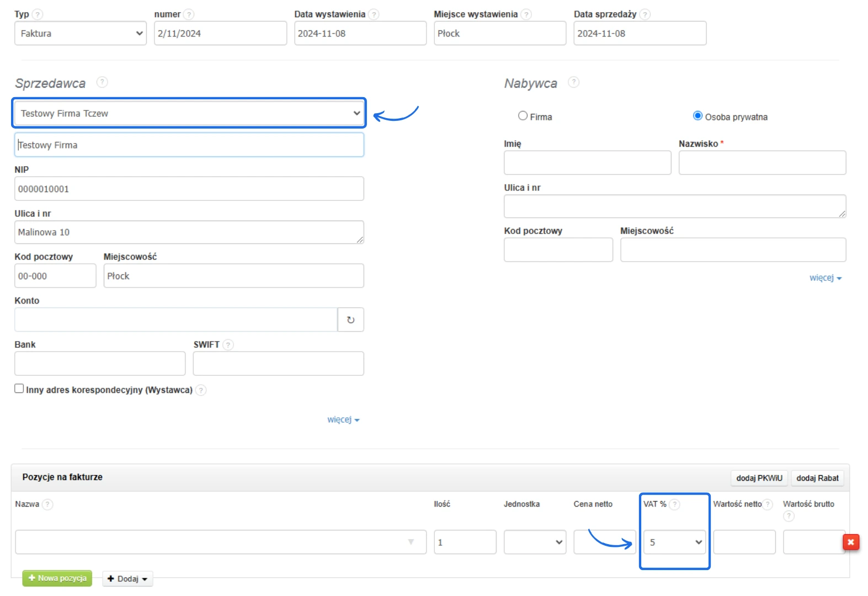Open help icon beside Data wystawienia label
Viewport: 868px width, 596px height.
pyautogui.click(x=374, y=14)
